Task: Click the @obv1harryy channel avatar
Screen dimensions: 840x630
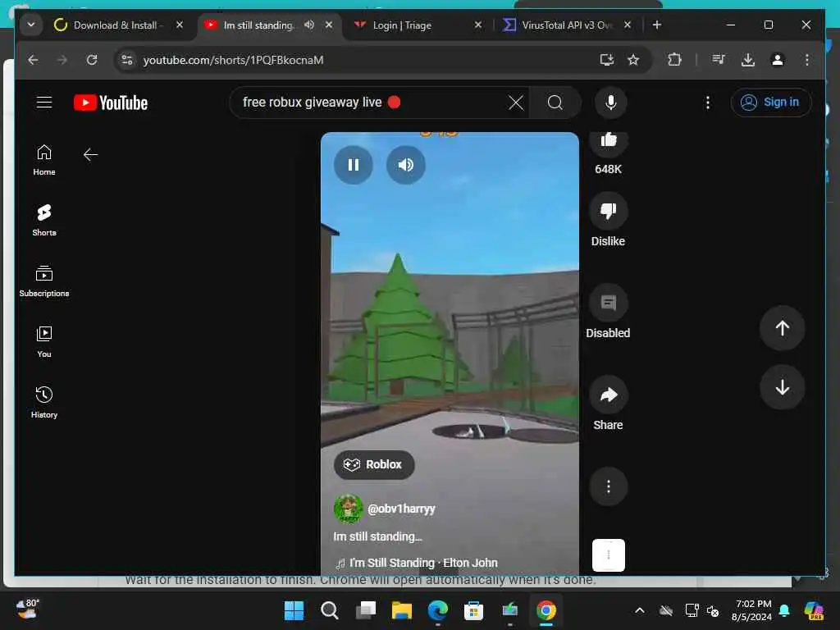Action: pos(348,509)
